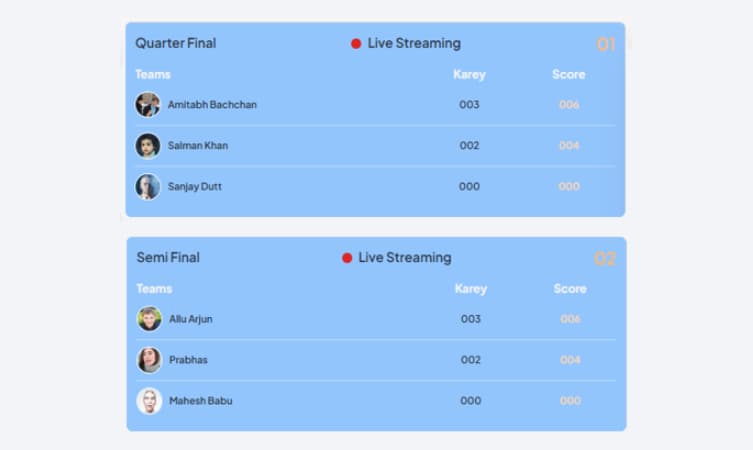Viewport: 753px width, 450px height.
Task: Click the Prabhas team name
Action: 189,360
